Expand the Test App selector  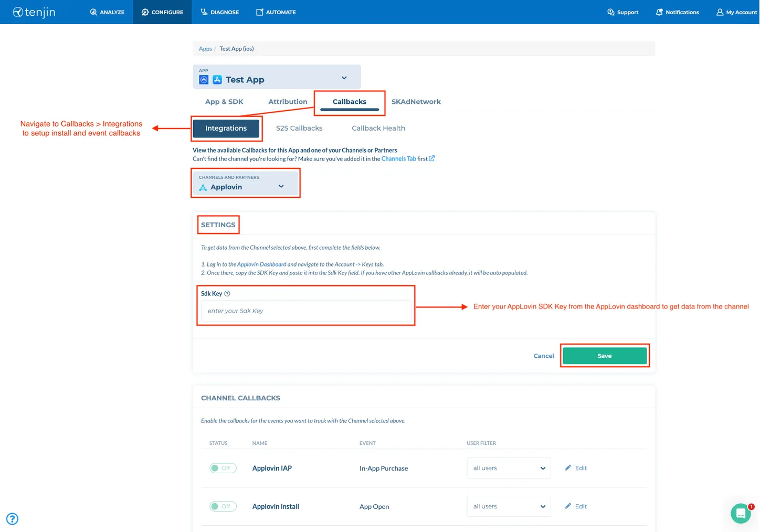344,77
